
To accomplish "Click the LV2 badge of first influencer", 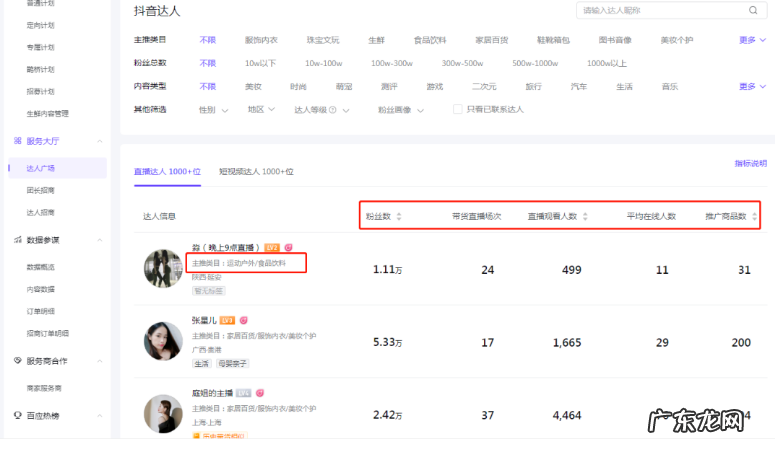I will click(272, 247).
